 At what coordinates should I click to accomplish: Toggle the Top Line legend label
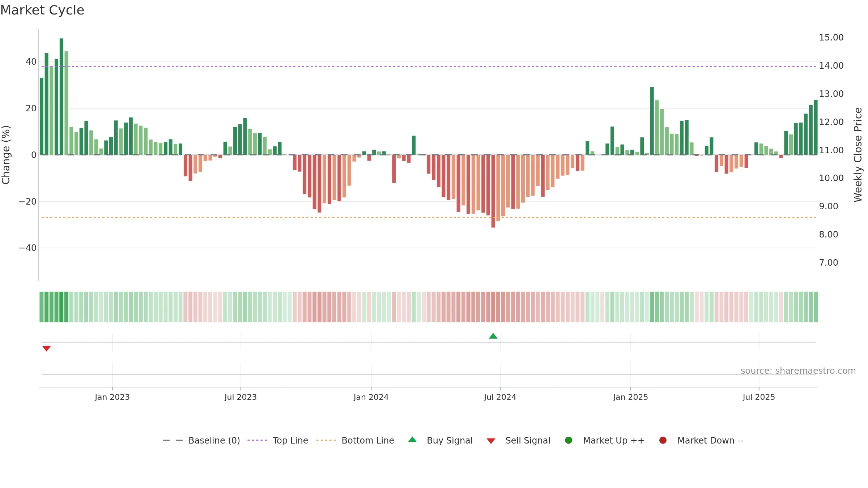290,440
